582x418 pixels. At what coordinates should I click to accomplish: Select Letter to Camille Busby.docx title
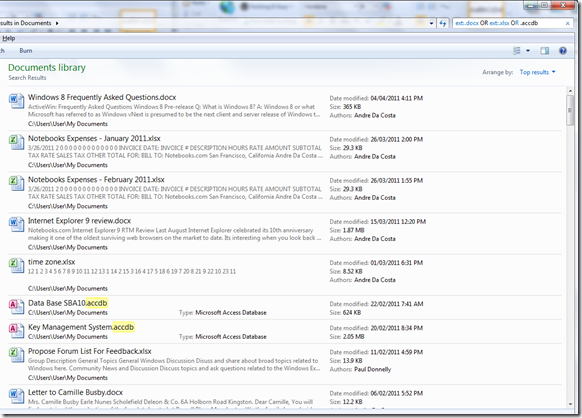[75, 392]
